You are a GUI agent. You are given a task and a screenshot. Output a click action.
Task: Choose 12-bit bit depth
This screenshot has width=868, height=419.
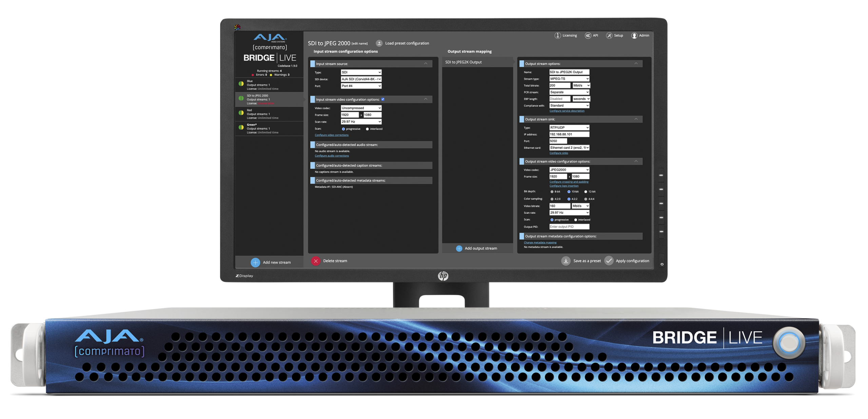pos(586,192)
